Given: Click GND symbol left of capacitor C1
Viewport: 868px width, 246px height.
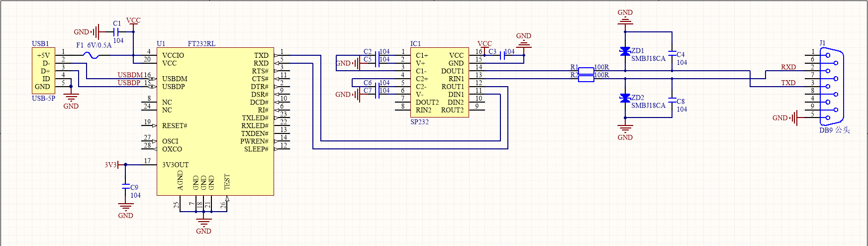Looking at the screenshot, I should (x=87, y=32).
